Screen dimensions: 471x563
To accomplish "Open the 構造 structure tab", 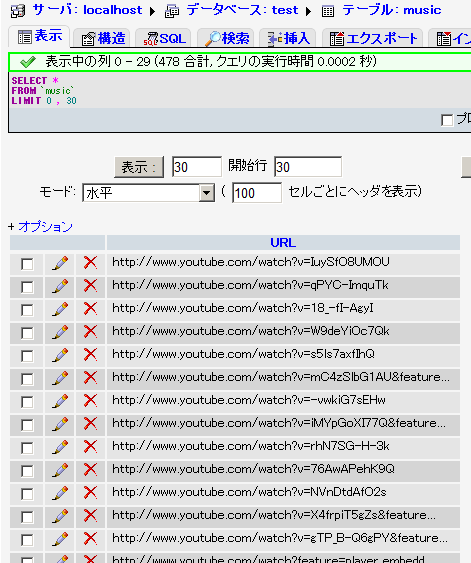I will coord(103,38).
